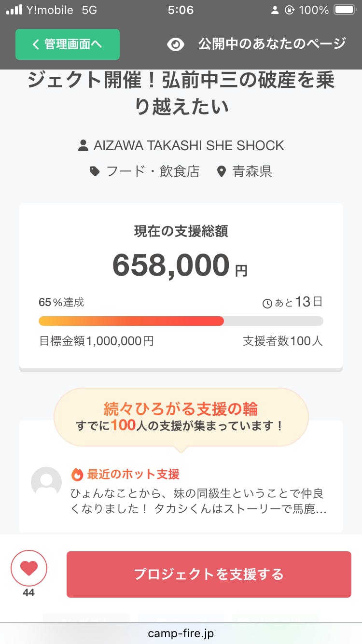
Task: Tap the location pin icon beside 青森県
Action: [222, 171]
